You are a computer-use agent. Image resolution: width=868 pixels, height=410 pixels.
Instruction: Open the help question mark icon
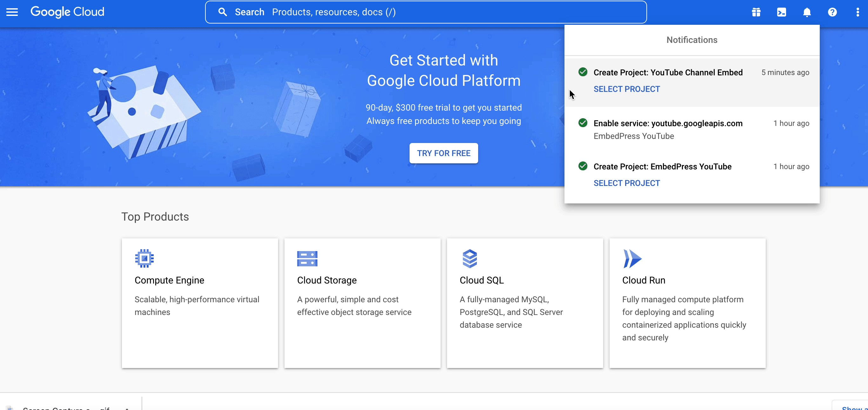click(832, 12)
